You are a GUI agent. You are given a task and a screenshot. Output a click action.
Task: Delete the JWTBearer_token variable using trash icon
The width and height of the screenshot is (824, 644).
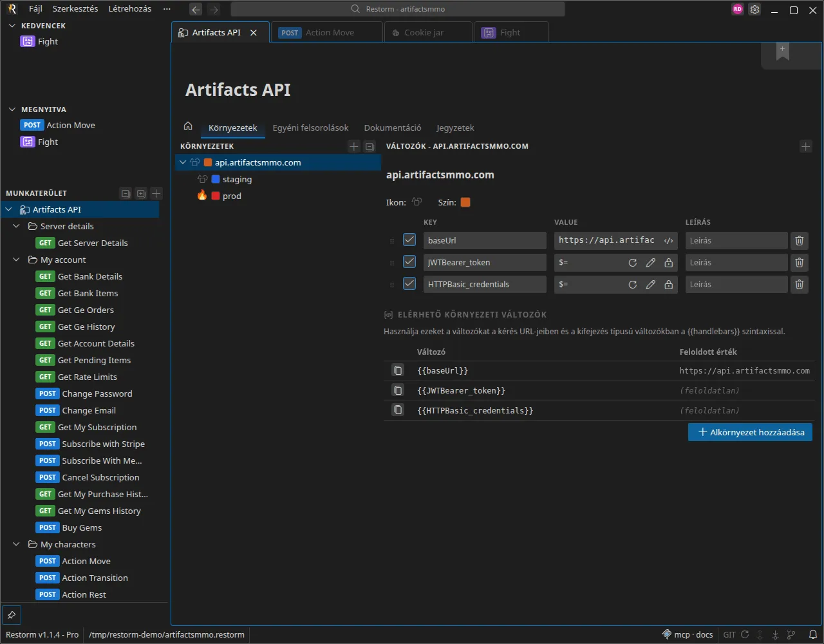(x=800, y=262)
